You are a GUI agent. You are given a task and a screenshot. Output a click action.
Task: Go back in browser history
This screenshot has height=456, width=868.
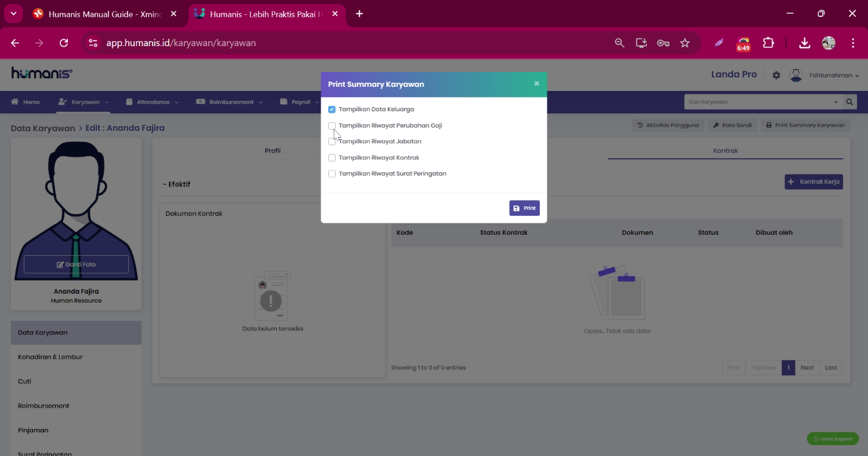tap(15, 43)
